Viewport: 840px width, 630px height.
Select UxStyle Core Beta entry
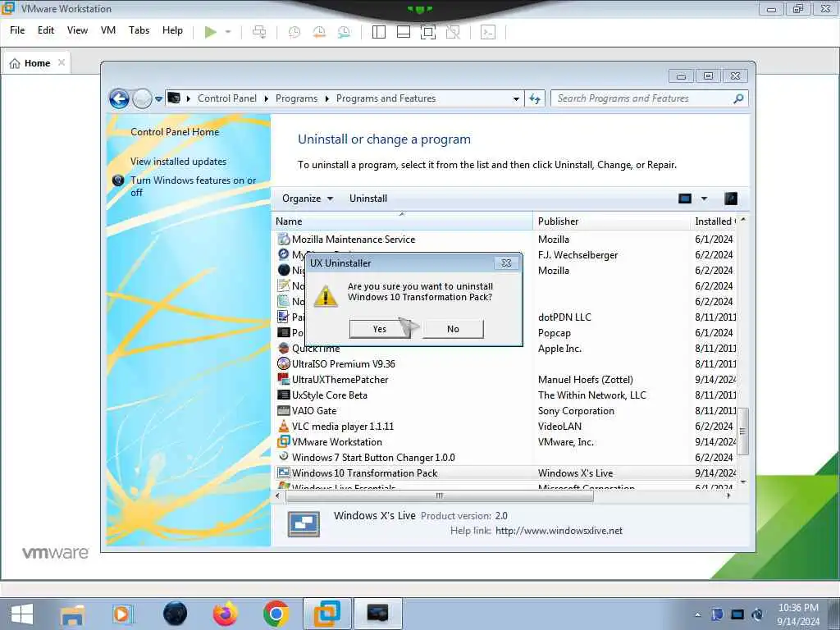point(330,395)
